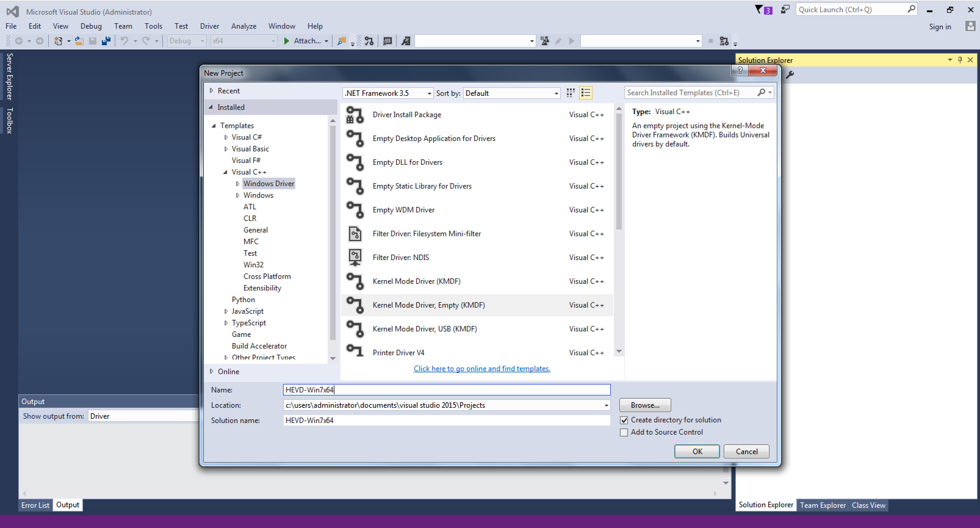The height and width of the screenshot is (528, 980).
Task: Expand the Visual C++ tree item
Action: [x=225, y=171]
